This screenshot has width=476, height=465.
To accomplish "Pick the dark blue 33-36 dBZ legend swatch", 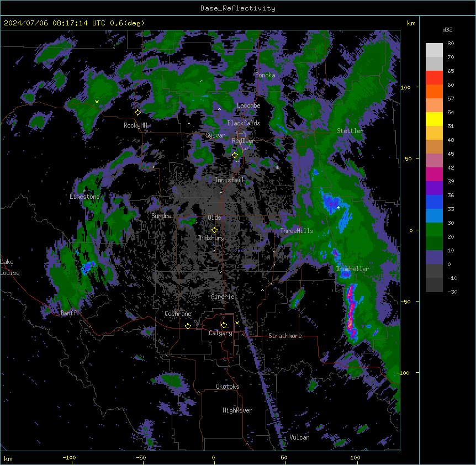I will (434, 202).
